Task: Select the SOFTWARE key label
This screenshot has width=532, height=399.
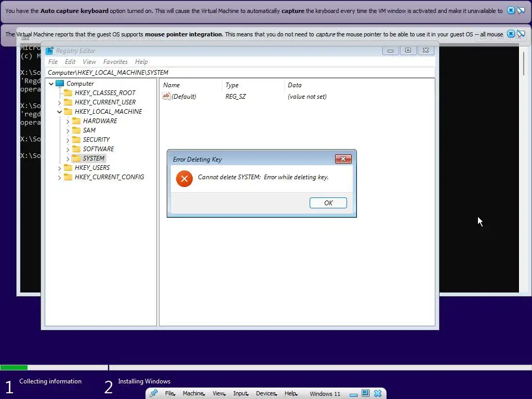Action: 98,149
